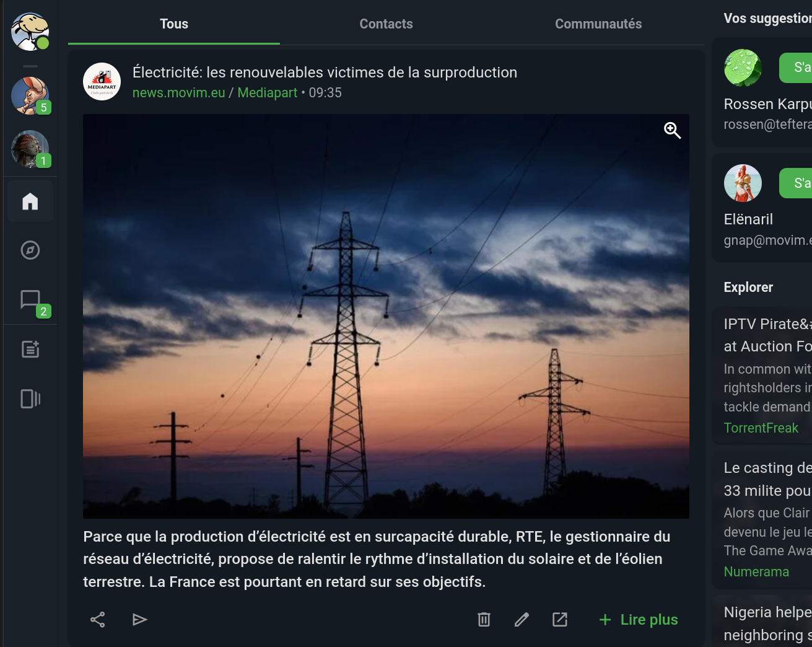Open the news.movim.eu link
Image resolution: width=812 pixels, height=647 pixels.
[179, 93]
